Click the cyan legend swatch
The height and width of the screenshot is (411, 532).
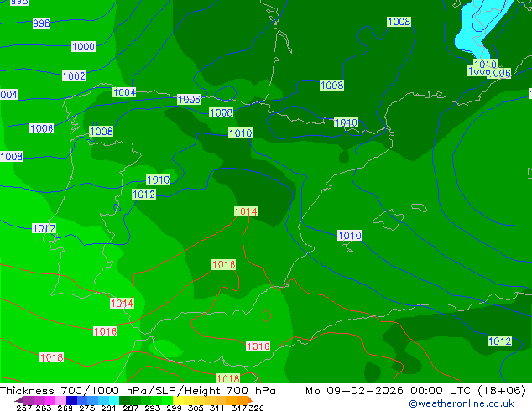[114, 400]
